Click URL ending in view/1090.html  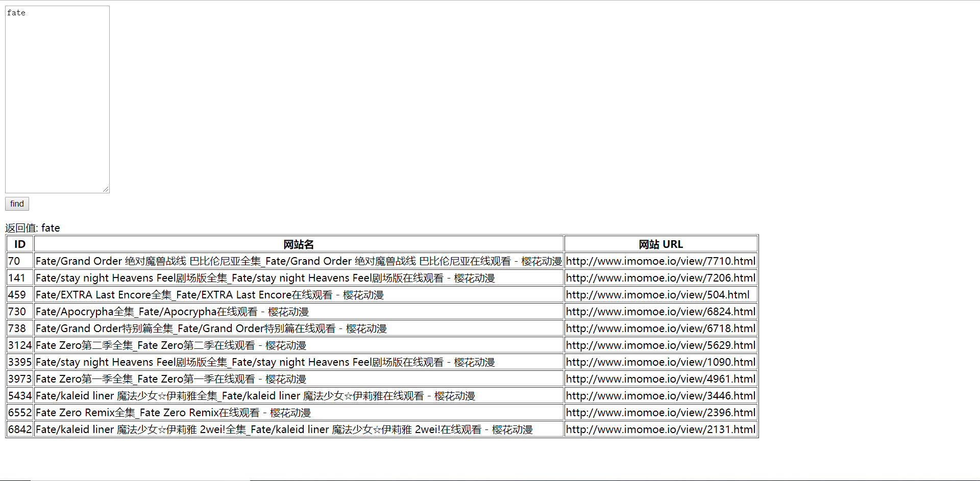point(661,362)
